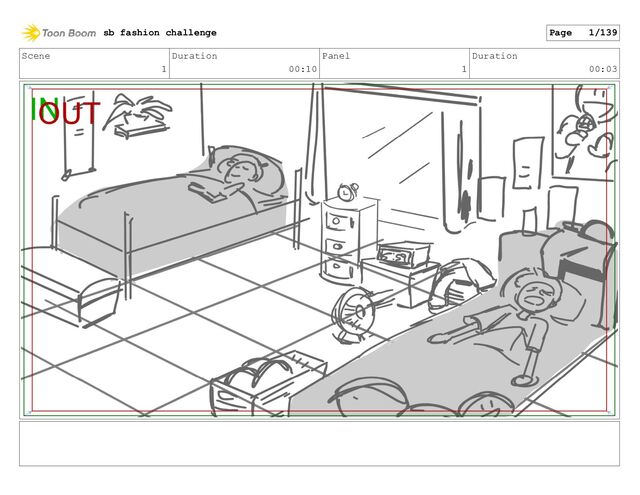Click the empty notes box below panel

(319, 444)
